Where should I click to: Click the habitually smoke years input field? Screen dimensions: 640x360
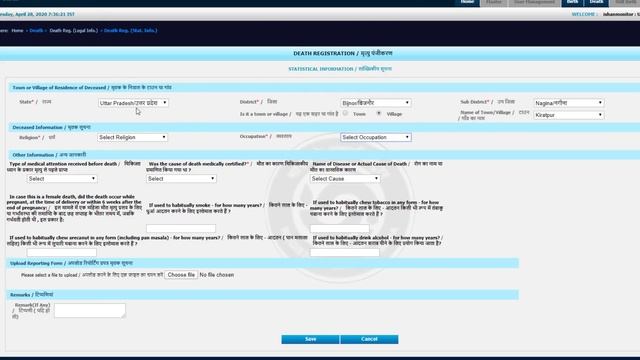[x=181, y=228]
